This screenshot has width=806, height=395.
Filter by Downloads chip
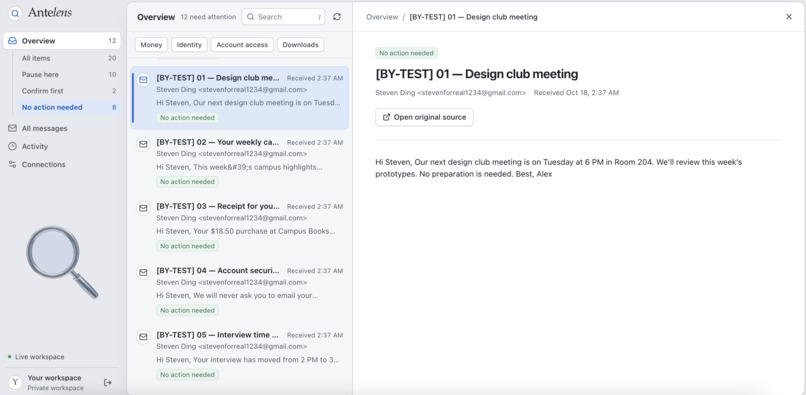coord(301,45)
